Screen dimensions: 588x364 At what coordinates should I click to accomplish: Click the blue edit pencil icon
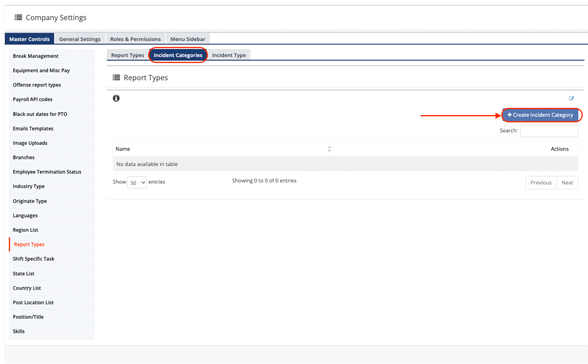coord(571,98)
